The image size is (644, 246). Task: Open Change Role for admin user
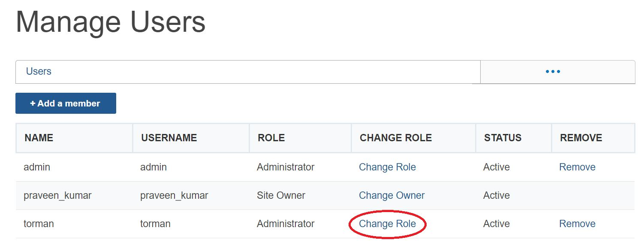coord(387,167)
